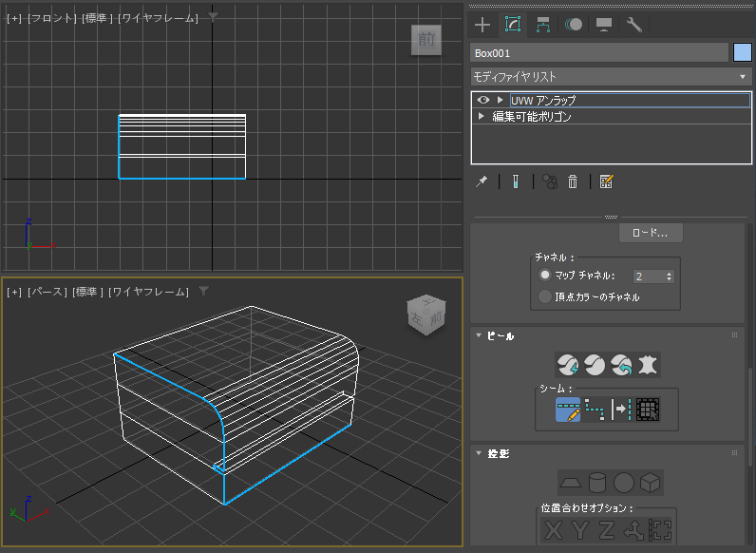Click the 前 ViewCube face in front viewport
Image resolution: width=756 pixels, height=553 pixels.
coord(426,40)
